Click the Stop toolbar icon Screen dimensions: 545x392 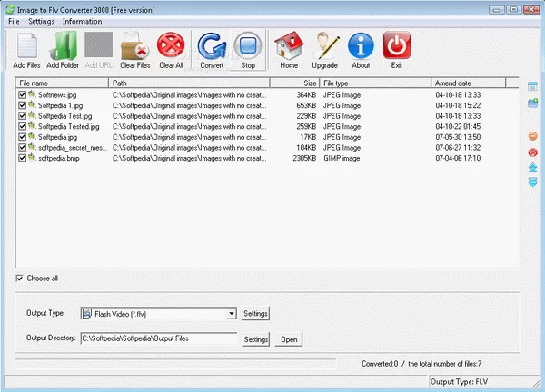[248, 45]
